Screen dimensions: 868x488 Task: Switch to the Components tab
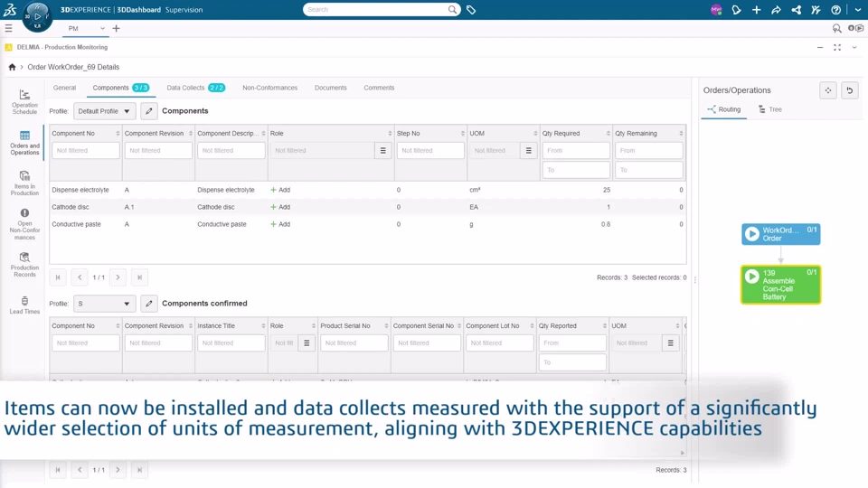[120, 88]
